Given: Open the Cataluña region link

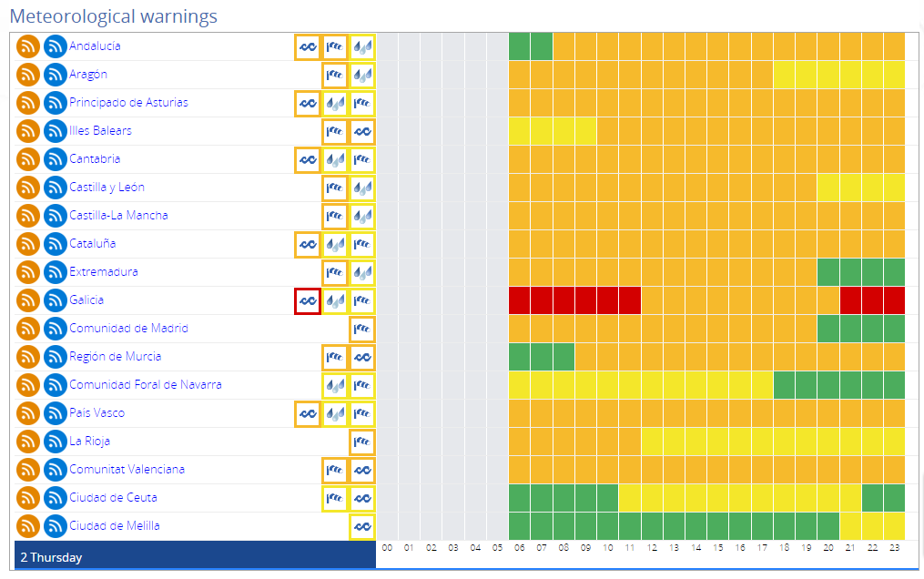Looking at the screenshot, I should pos(93,244).
